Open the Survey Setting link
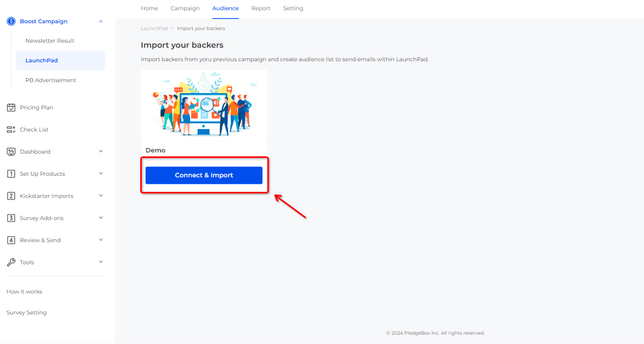 coord(27,312)
